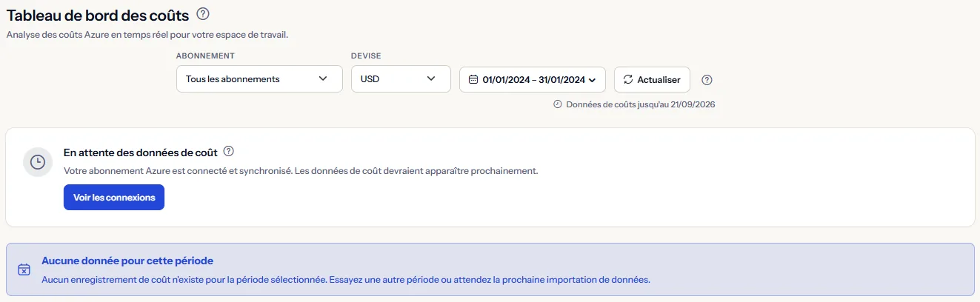Click the small clock icon before Données de coûts
The image size is (980, 302).
tap(558, 104)
